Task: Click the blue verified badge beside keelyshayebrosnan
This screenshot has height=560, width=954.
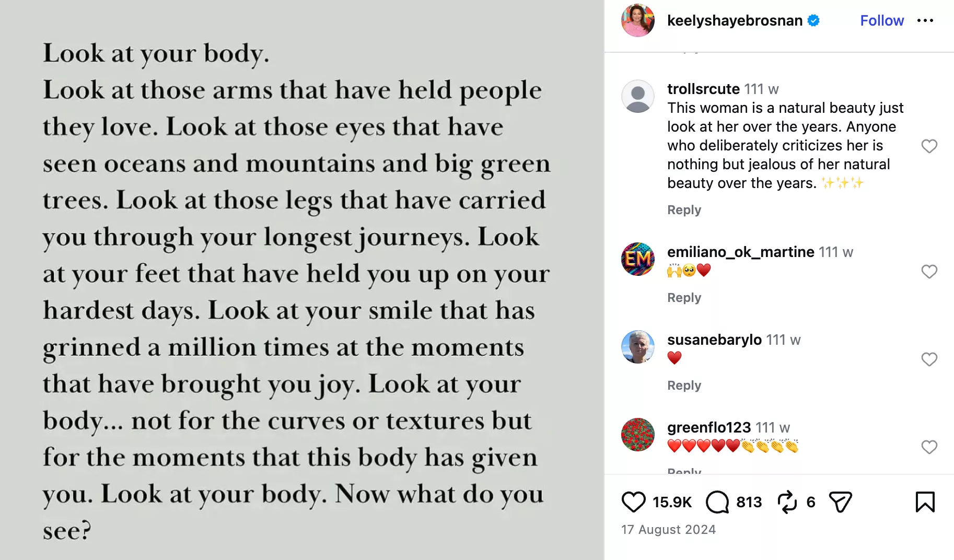Action: tap(813, 20)
